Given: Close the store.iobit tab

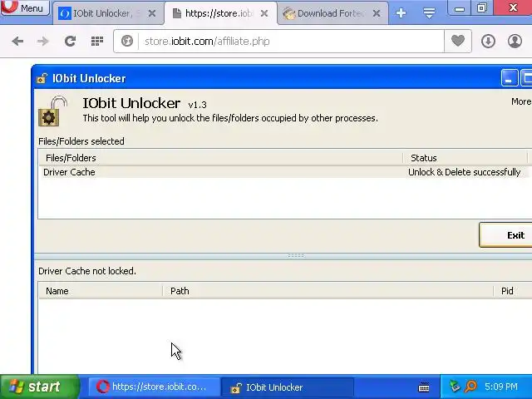Looking at the screenshot, I should (x=264, y=13).
